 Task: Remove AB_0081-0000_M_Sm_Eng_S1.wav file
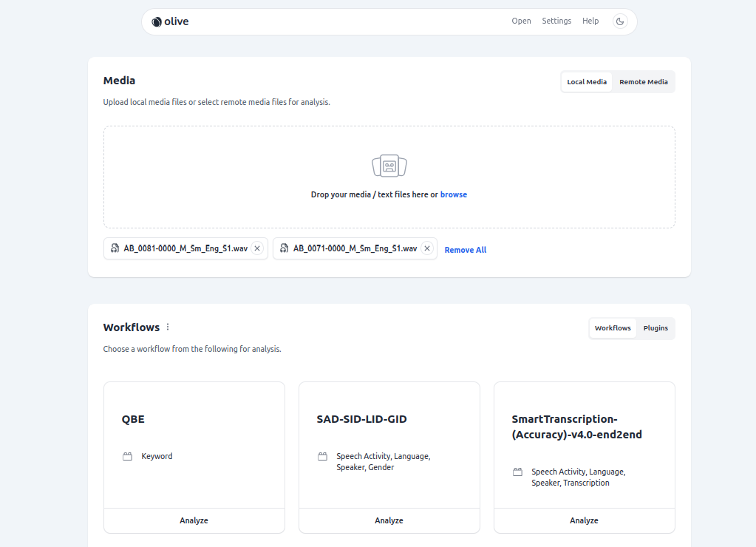(x=257, y=248)
